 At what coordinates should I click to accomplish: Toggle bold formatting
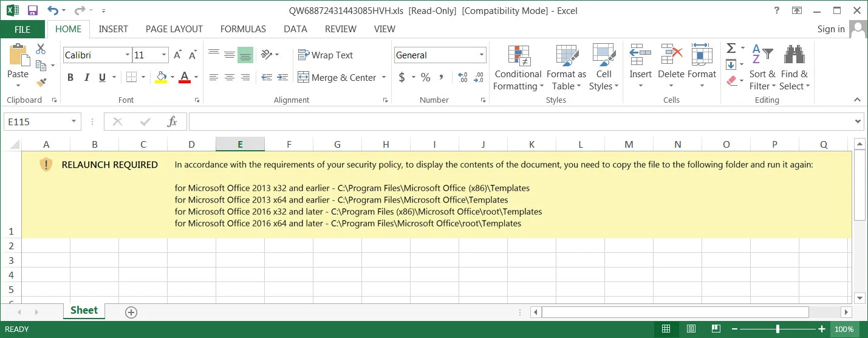pos(70,78)
